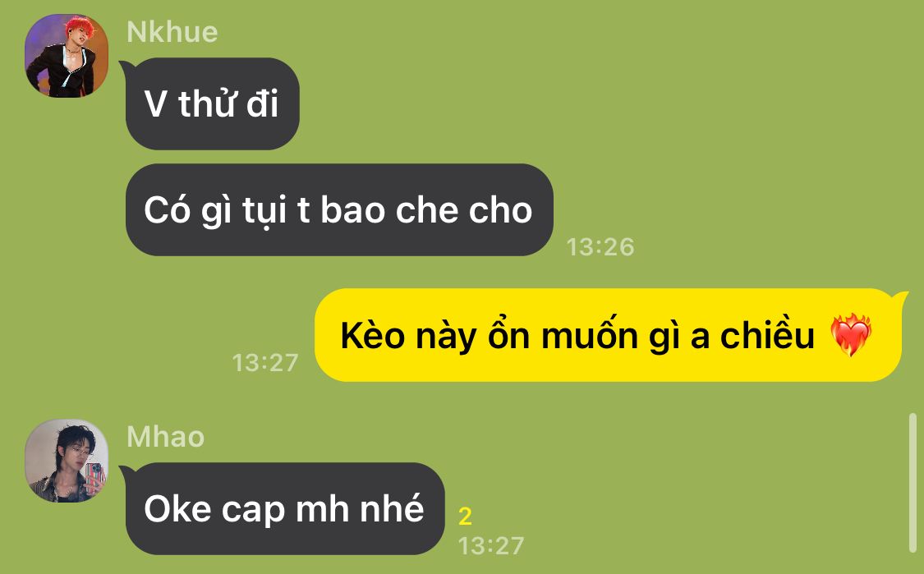Tap the phone in Mhao's mirror-selfie avatar
The image size is (924, 574).
click(x=94, y=477)
